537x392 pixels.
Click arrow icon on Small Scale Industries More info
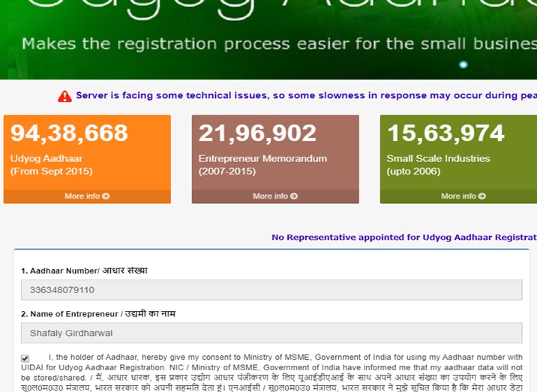[x=482, y=196]
